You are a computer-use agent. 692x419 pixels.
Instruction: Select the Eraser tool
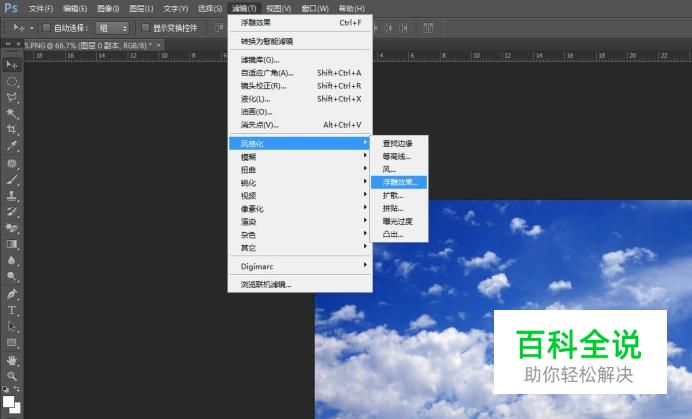[x=11, y=228]
